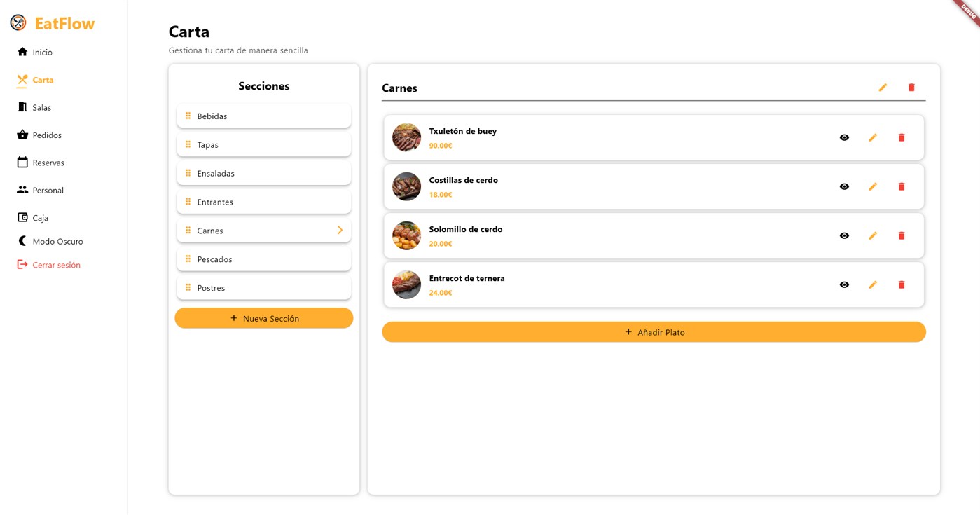Delete the Carnes section with trash icon
Screen dimensions: 980x515
[911, 88]
